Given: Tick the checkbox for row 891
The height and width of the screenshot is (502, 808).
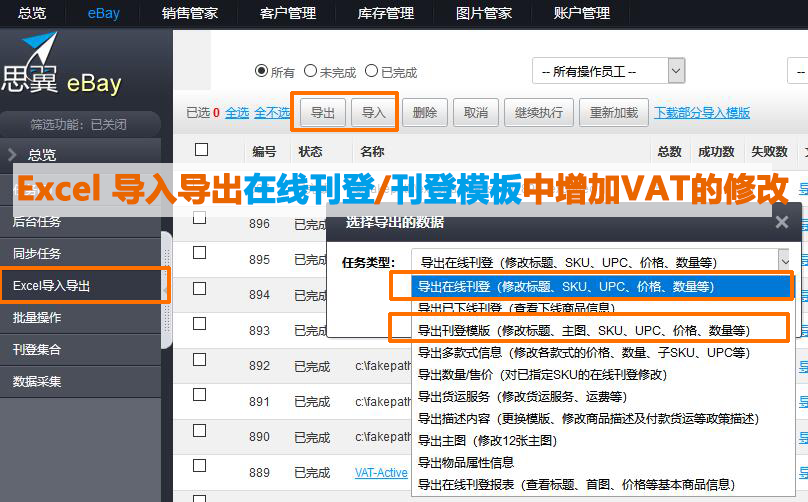Looking at the screenshot, I should 199,395.
